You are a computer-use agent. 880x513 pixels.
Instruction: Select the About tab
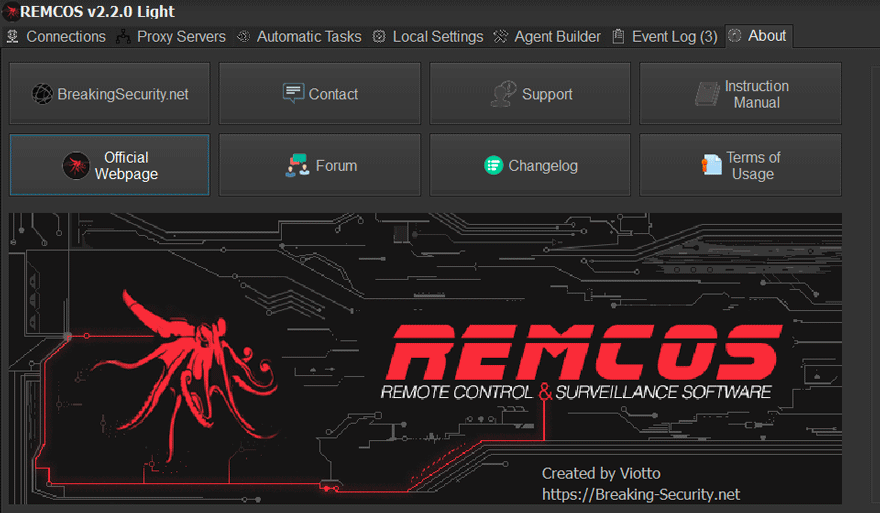(x=758, y=36)
